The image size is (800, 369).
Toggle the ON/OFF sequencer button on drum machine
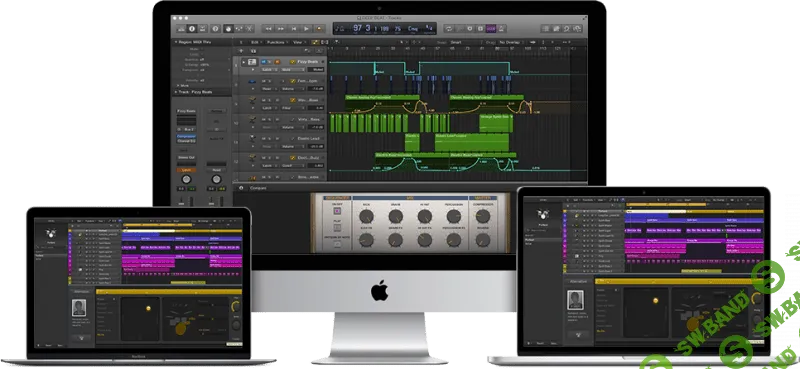pyautogui.click(x=337, y=210)
